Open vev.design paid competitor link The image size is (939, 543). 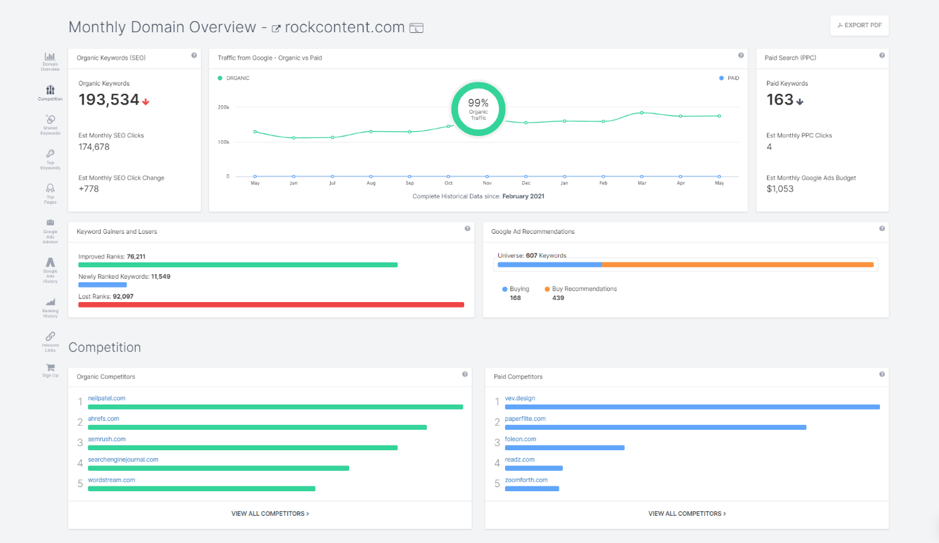click(x=520, y=398)
